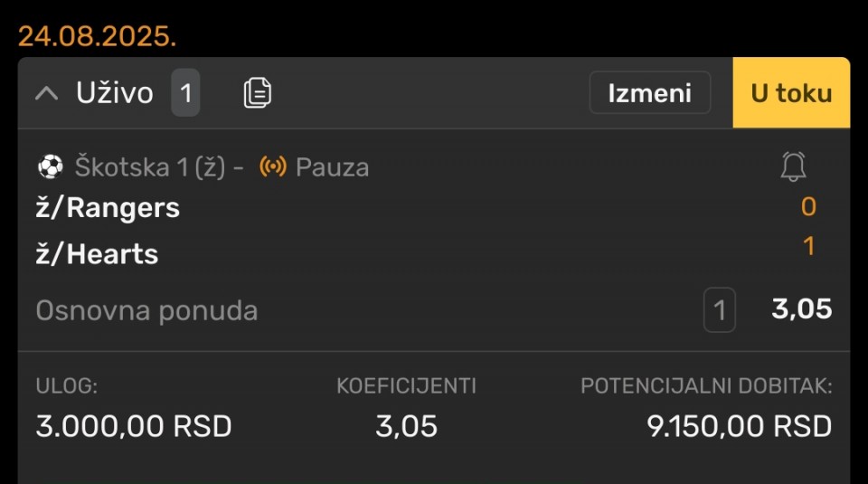Tap the Rangers score 0

click(808, 206)
